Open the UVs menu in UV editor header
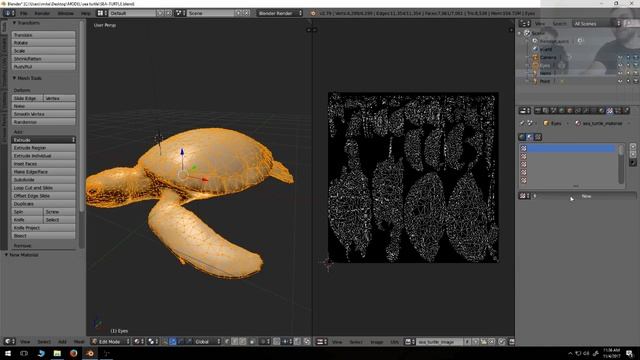Image resolution: width=640 pixels, height=360 pixels. click(394, 342)
